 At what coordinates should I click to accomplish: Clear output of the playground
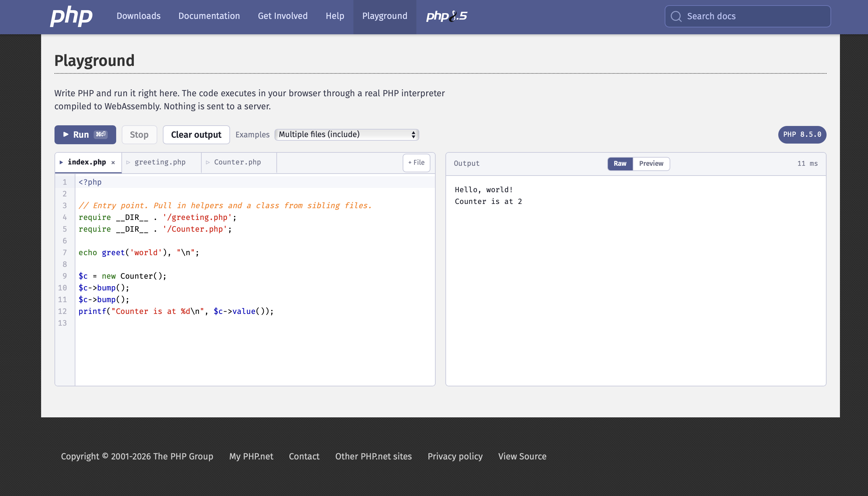(x=196, y=134)
